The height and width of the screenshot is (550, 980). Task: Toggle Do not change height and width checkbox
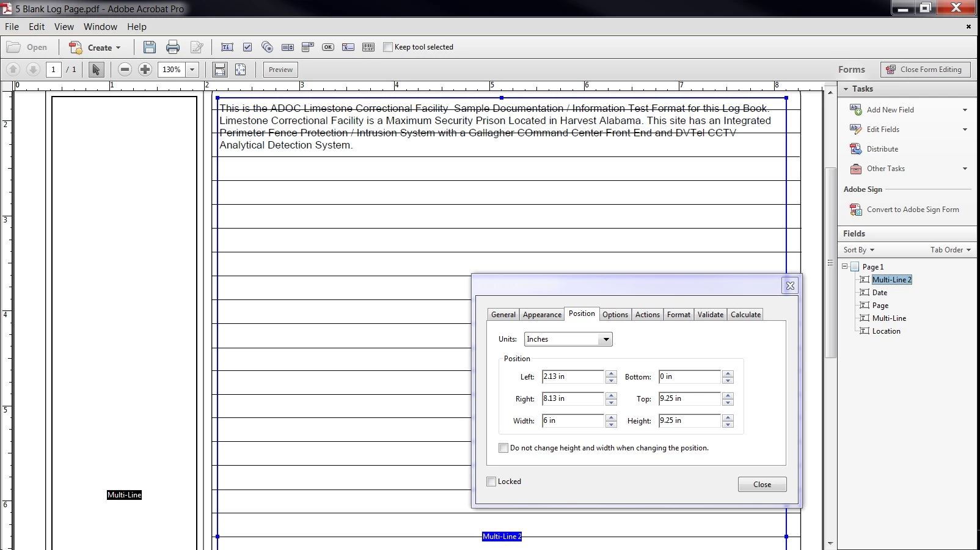(503, 448)
